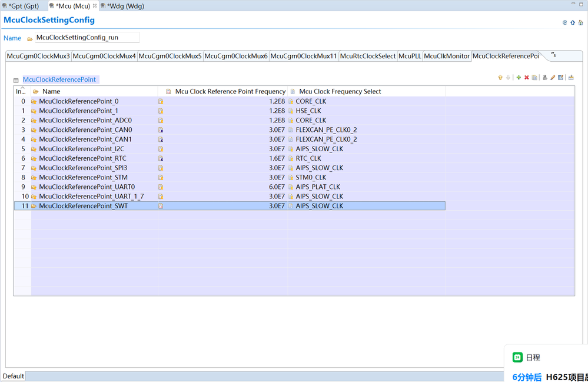
Task: Select row McuClockReferencePoint_STM
Action: pos(230,177)
